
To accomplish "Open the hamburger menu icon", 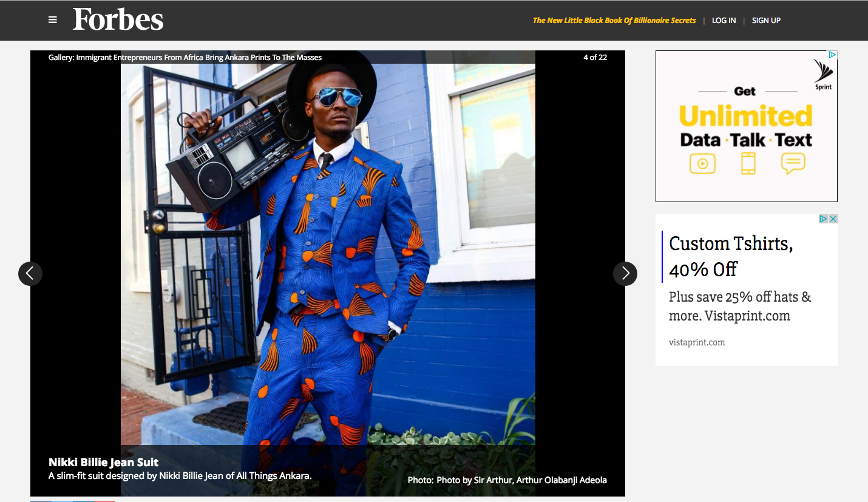I will 53,20.
